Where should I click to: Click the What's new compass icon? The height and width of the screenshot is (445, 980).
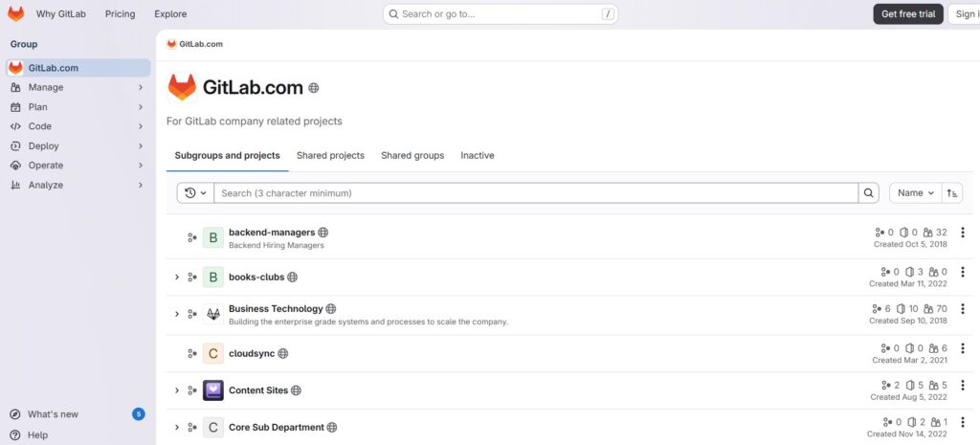[x=15, y=414]
